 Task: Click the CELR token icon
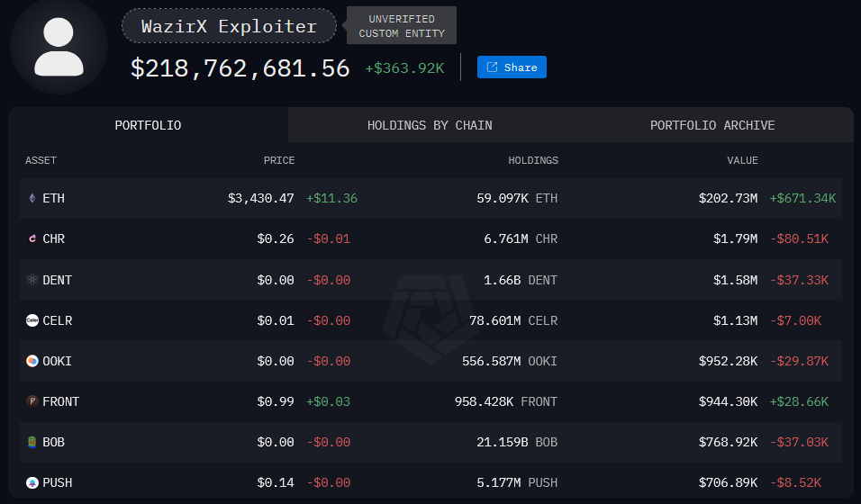(x=32, y=320)
